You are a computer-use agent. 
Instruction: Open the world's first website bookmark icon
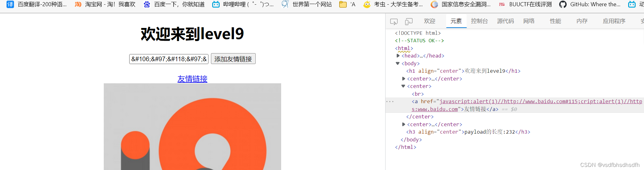coord(285,4)
